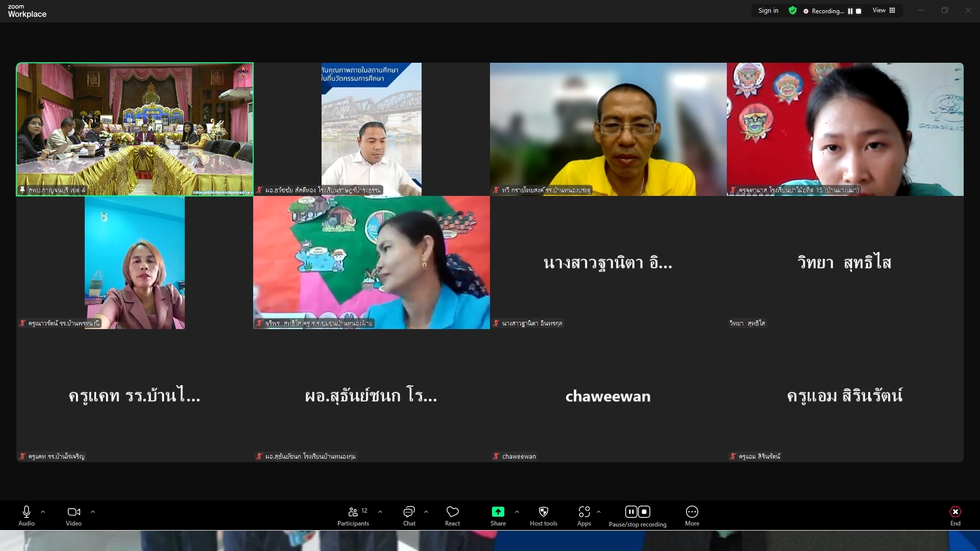Stop recording using top bar stop button
The height and width of the screenshot is (551, 980).
pyautogui.click(x=859, y=11)
